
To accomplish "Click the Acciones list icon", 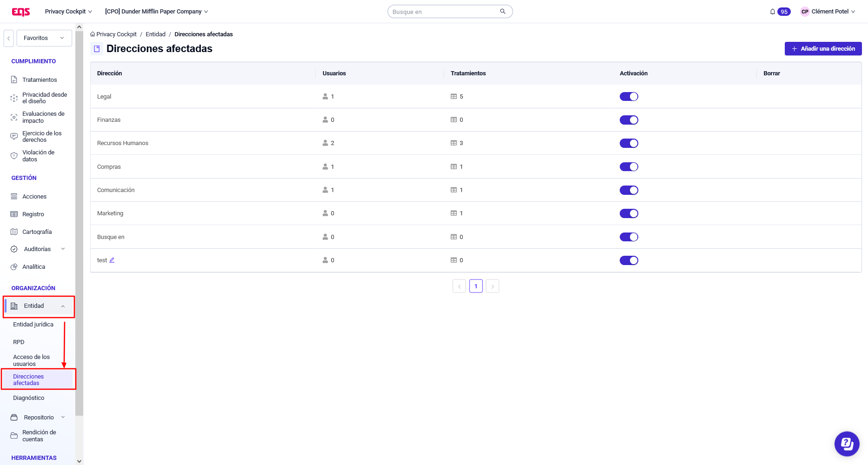I will [14, 197].
